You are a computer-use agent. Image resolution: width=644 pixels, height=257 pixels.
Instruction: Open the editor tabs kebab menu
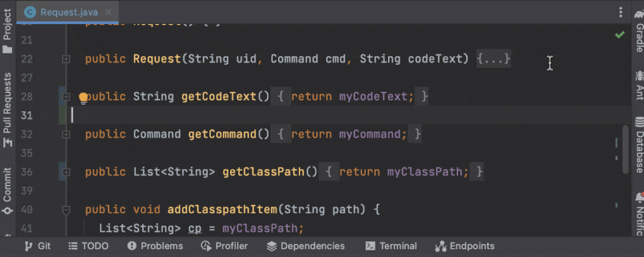point(621,12)
